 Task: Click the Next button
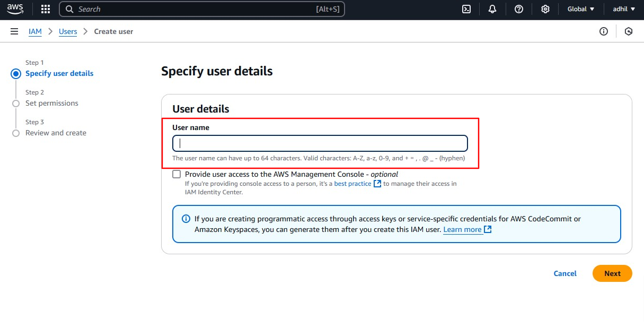[x=612, y=273]
